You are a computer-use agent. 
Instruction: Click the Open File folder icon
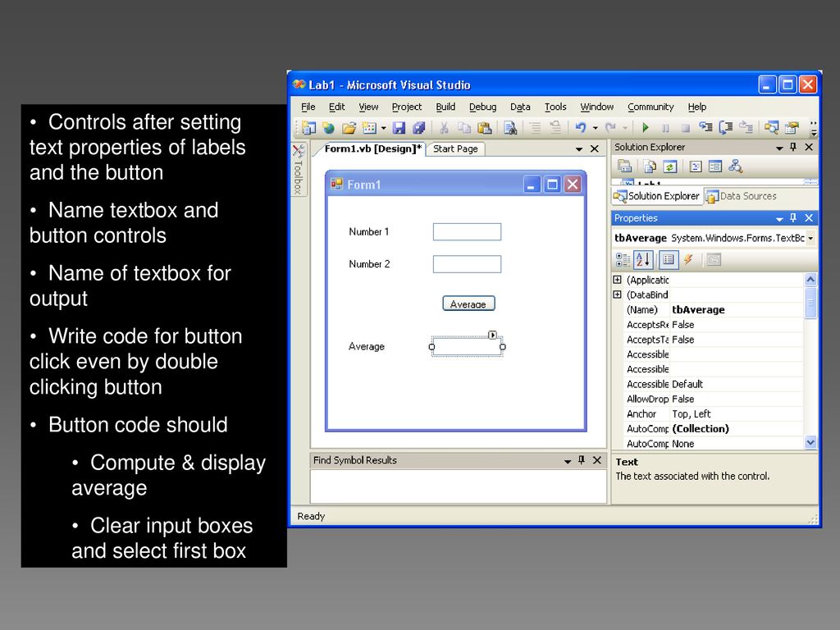pyautogui.click(x=349, y=128)
